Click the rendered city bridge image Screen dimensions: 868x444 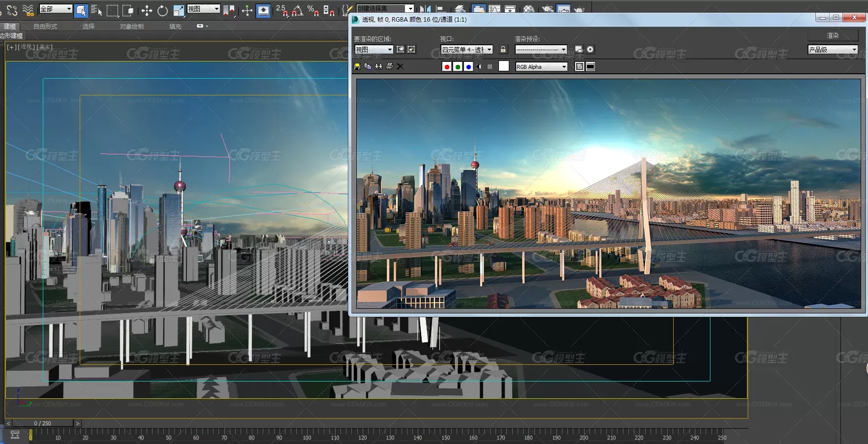(609, 194)
